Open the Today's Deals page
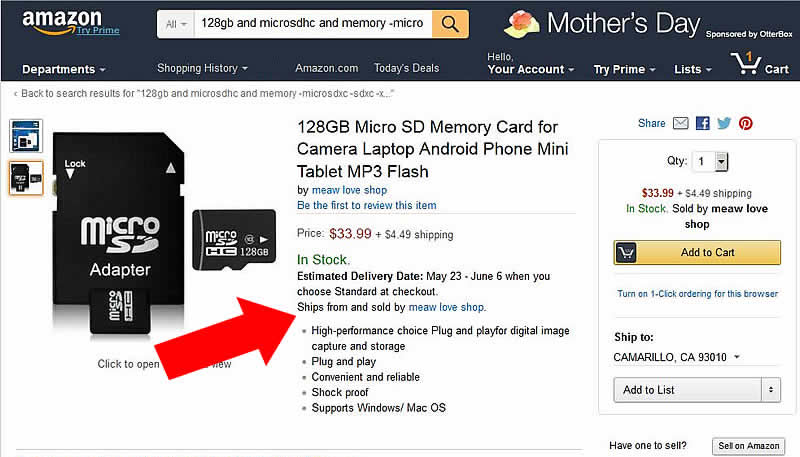Screen dimensions: 800x457 pyautogui.click(x=406, y=68)
